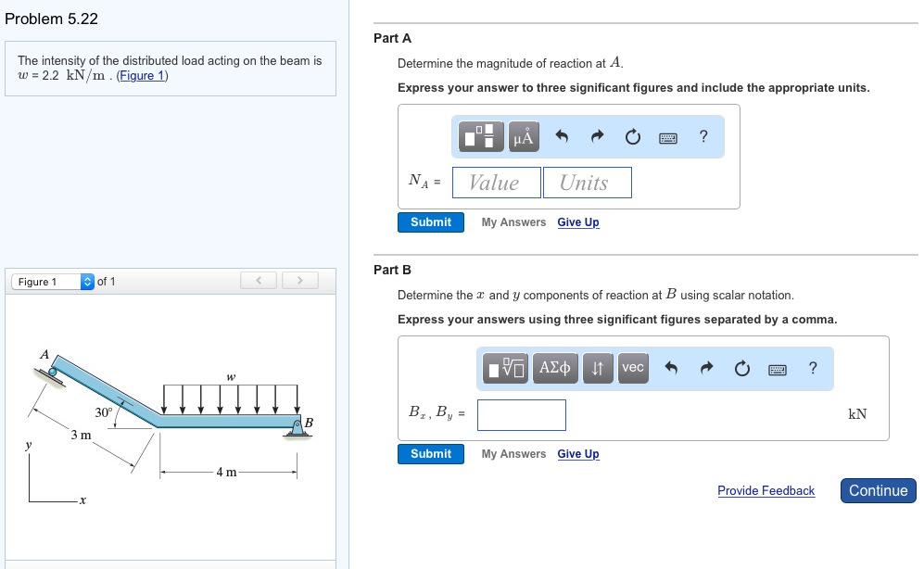Open the on-screen keyboard icon in Part A
This screenshot has width=924, height=569.
tap(669, 136)
